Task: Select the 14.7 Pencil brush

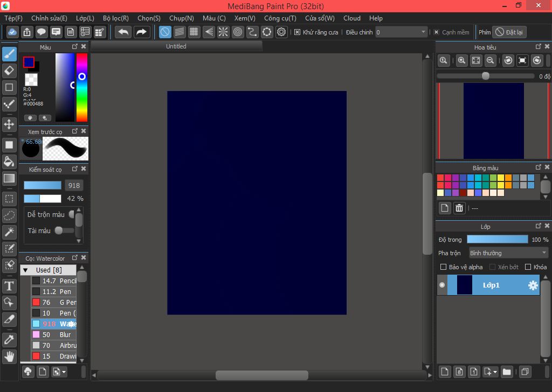Action: [54, 281]
